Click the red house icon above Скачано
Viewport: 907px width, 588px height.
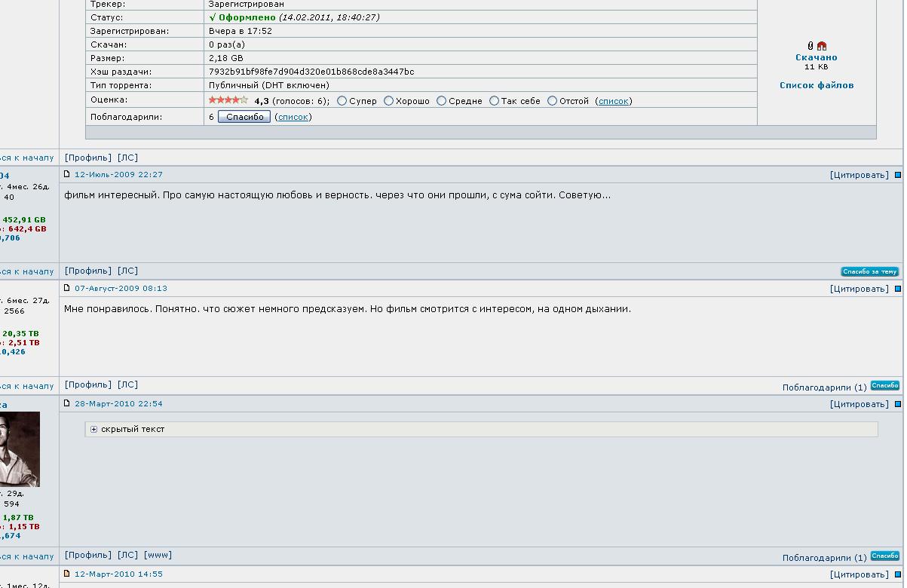coord(822,46)
